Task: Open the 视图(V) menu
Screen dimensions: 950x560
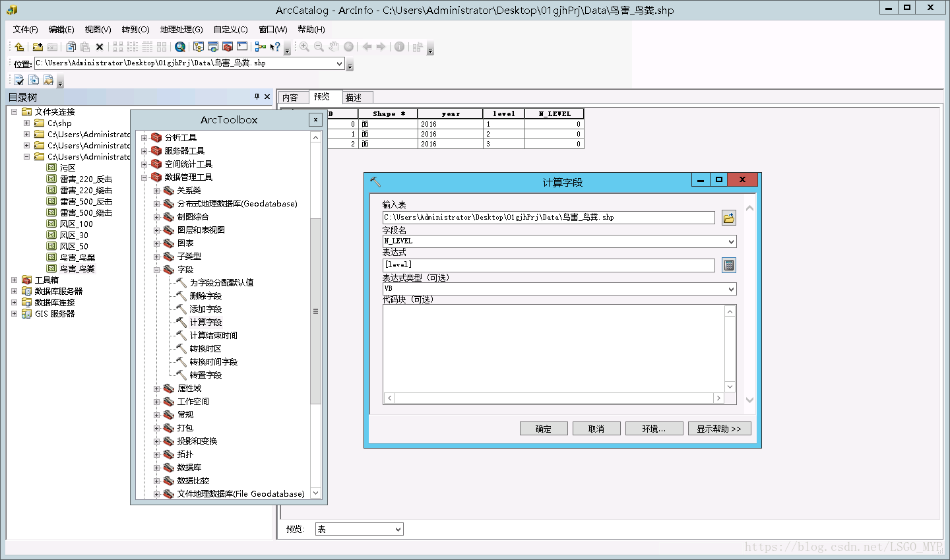Action: pyautogui.click(x=98, y=29)
